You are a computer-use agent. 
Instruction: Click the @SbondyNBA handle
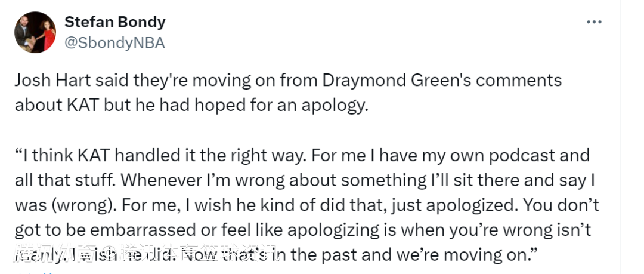pos(114,43)
